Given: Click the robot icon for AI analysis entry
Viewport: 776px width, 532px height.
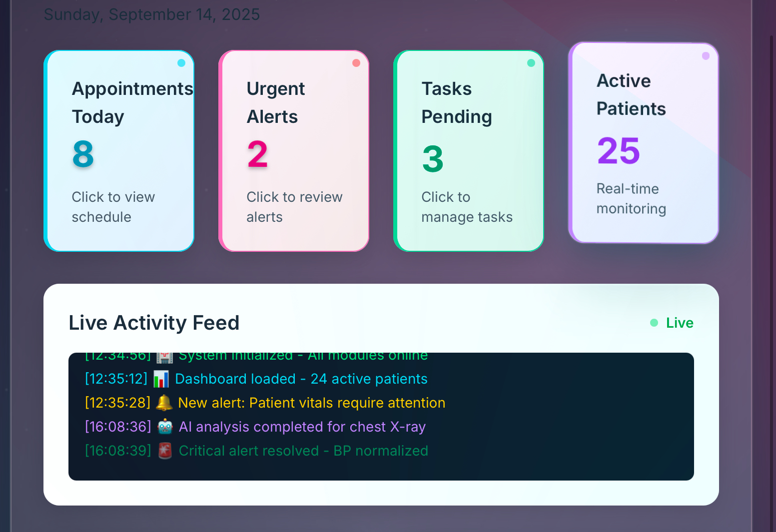Looking at the screenshot, I should [x=165, y=427].
